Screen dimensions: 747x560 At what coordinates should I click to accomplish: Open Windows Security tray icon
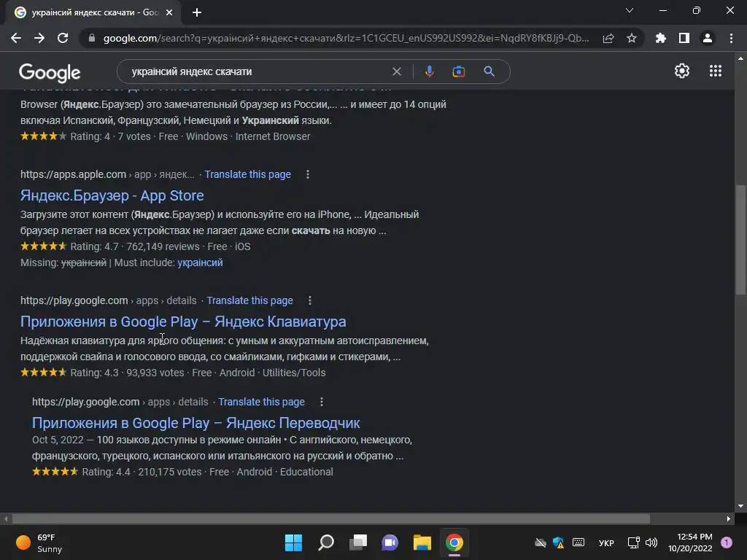558,542
